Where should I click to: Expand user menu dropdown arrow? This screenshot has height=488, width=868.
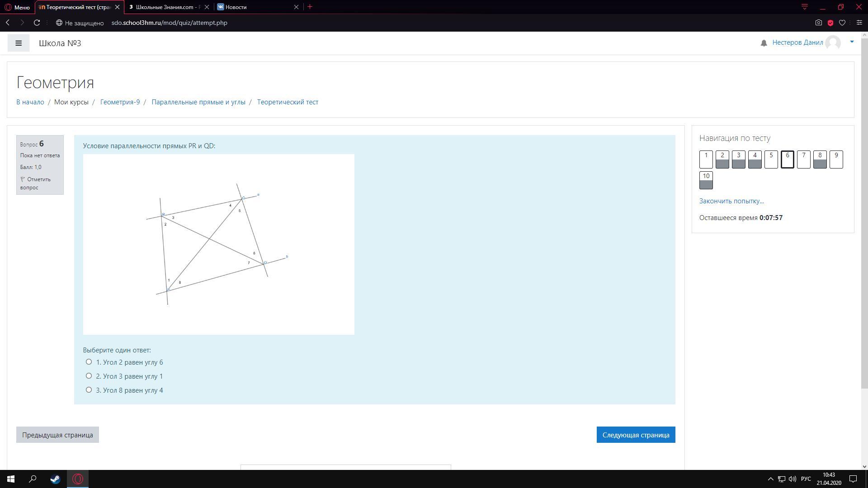tap(852, 42)
